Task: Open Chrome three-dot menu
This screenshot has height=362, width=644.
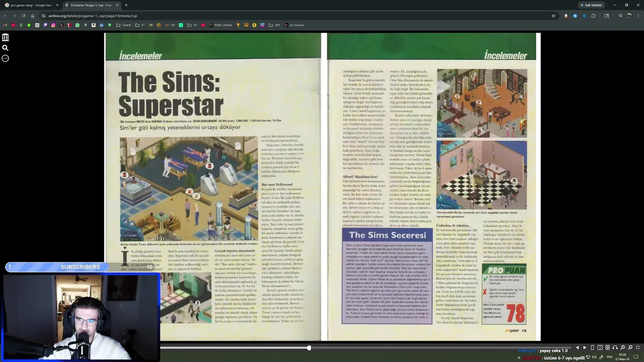Action: pos(638,16)
